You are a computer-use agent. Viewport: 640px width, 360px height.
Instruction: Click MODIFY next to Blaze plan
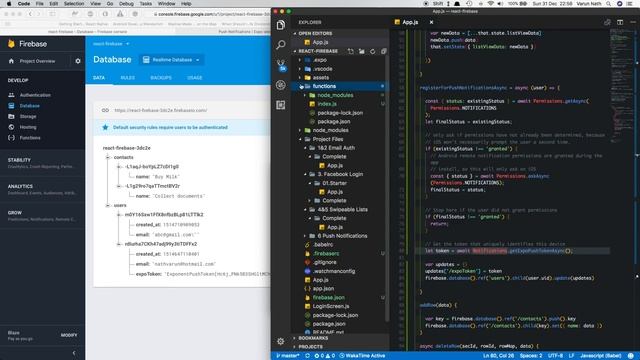click(69, 335)
